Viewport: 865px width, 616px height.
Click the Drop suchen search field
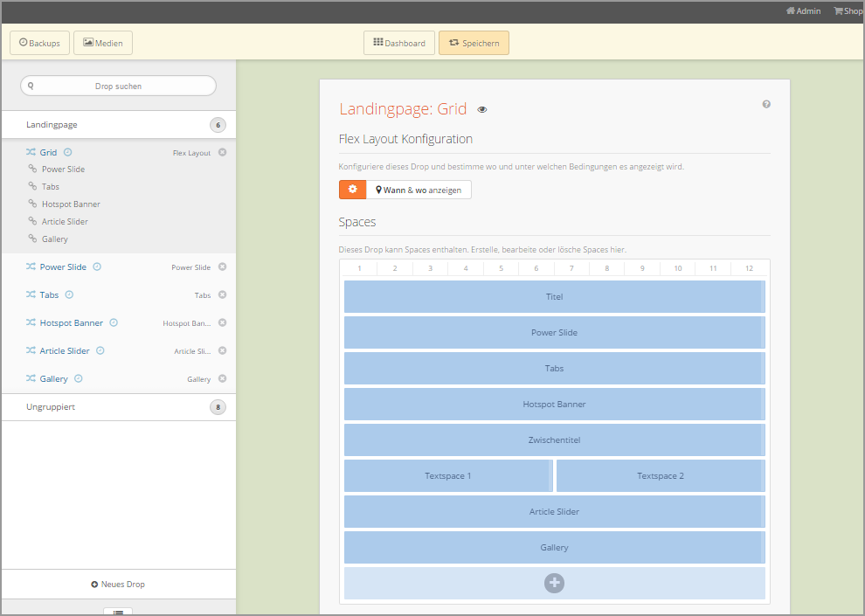118,86
